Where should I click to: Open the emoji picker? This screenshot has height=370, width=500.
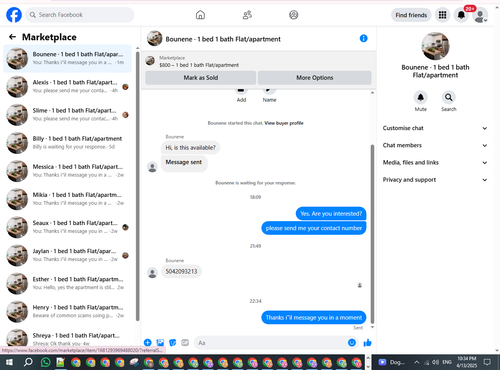click(352, 342)
